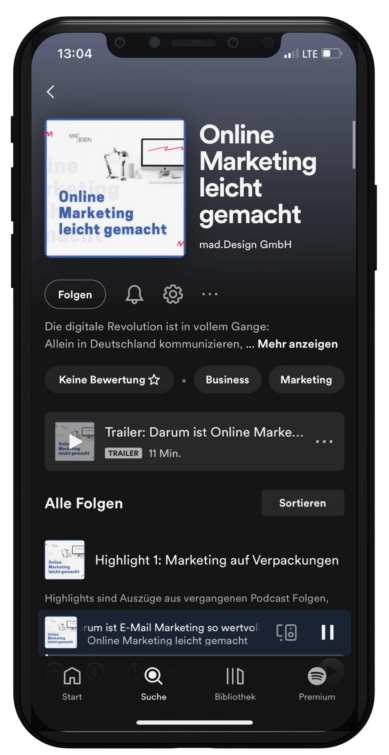The image size is (389, 755).
Task: Pause playback in the mini player
Action: [327, 632]
